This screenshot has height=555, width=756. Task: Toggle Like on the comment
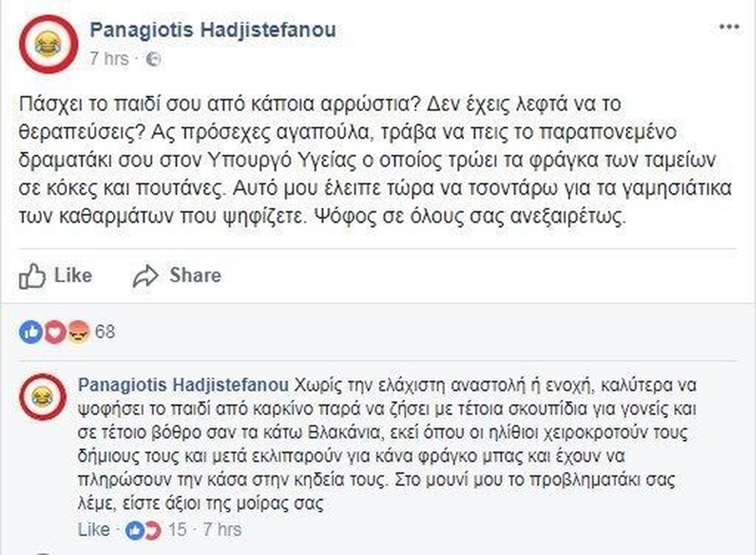93,530
